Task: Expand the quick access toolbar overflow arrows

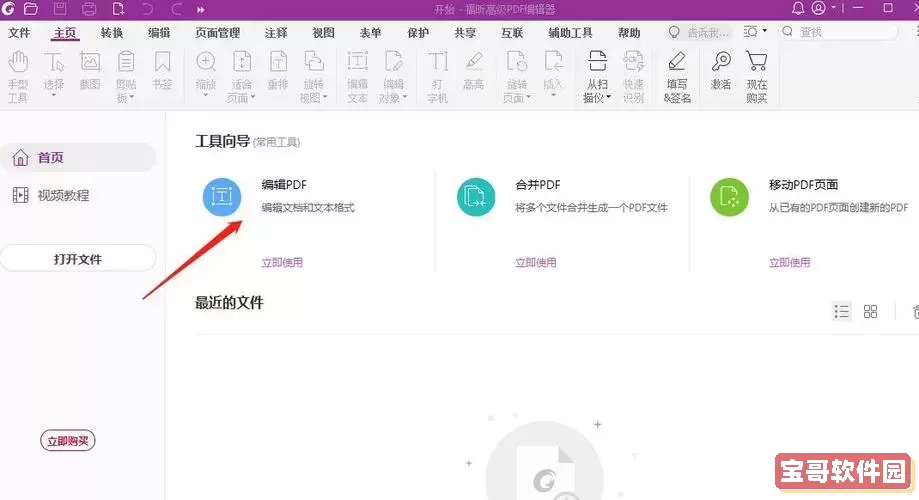Action: 200,10
